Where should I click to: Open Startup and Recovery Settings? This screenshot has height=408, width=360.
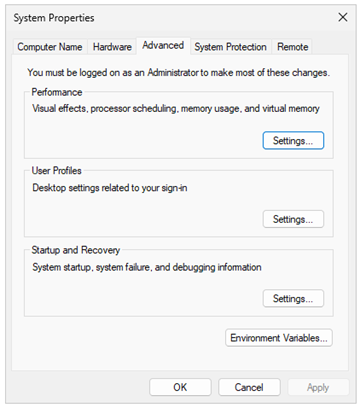[x=293, y=298]
